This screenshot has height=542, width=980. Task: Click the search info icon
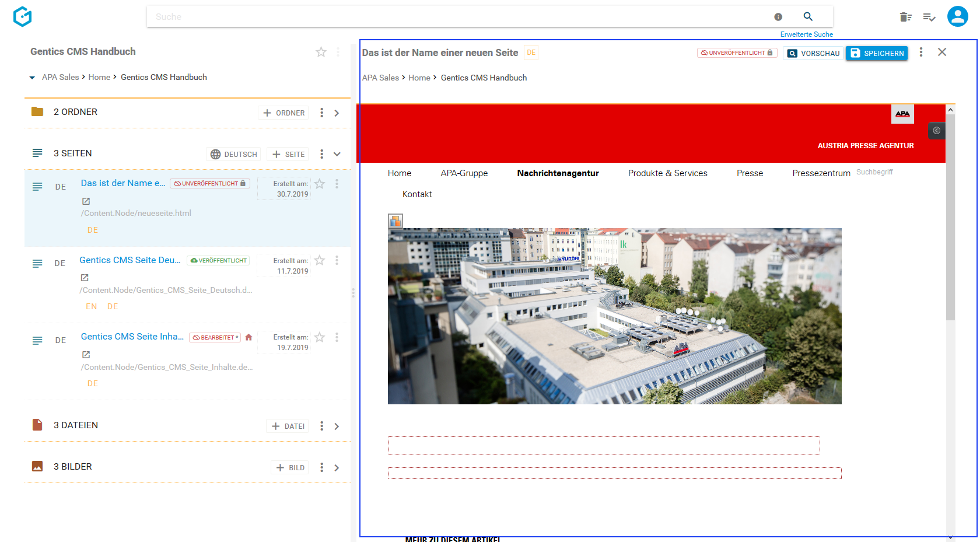click(x=778, y=17)
